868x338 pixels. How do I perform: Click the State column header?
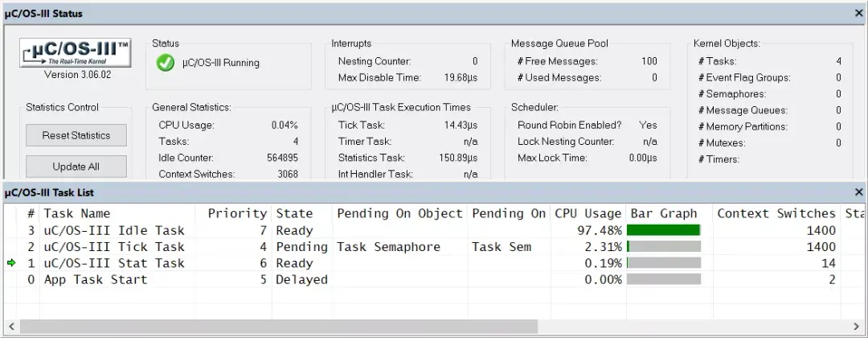click(294, 213)
